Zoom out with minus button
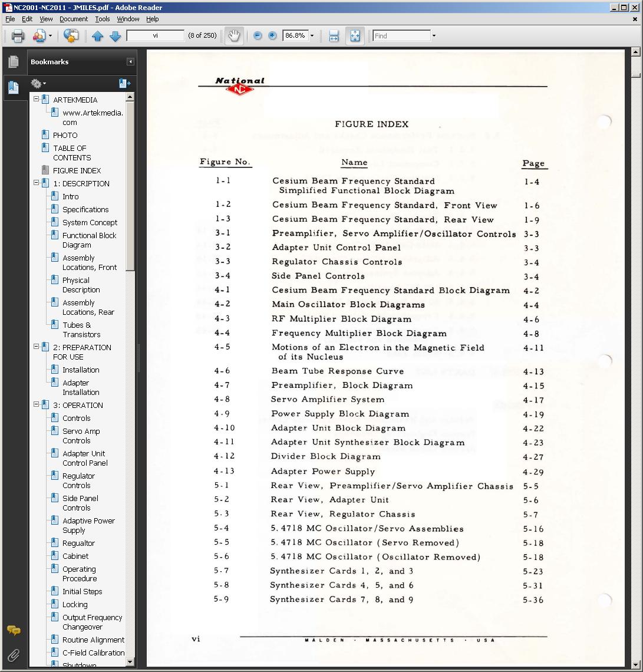The width and height of the screenshot is (643, 672). tap(258, 35)
